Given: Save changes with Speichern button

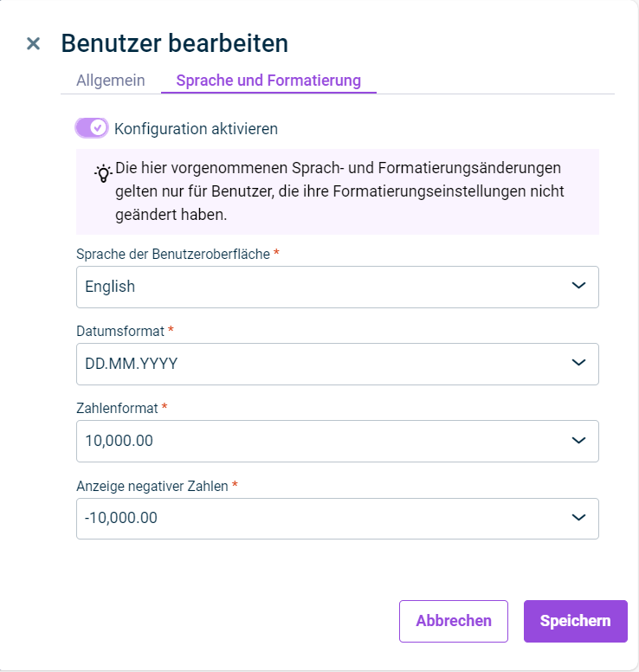Looking at the screenshot, I should click(x=576, y=621).
